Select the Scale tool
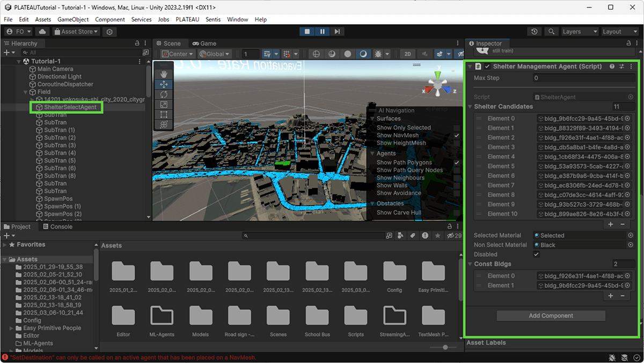644x363 pixels. [164, 104]
